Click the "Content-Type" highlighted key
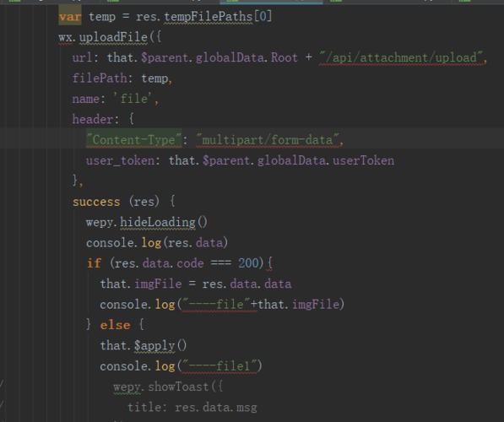 [134, 140]
